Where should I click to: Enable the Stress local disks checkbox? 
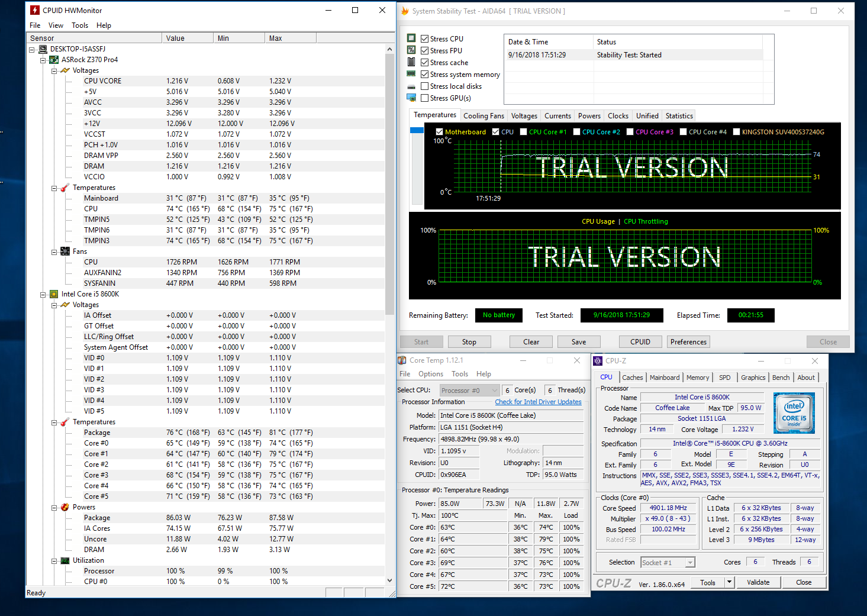[424, 86]
